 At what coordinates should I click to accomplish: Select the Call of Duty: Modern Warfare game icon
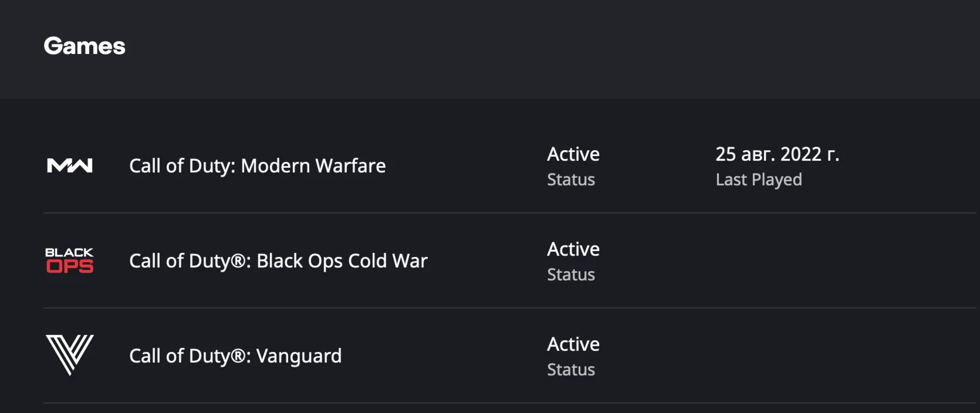[x=69, y=165]
